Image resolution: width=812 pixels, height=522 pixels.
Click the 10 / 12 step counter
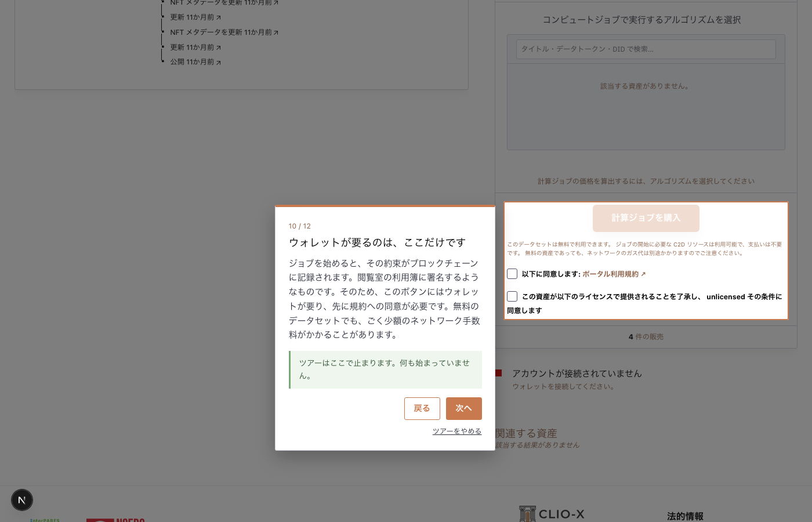point(300,226)
